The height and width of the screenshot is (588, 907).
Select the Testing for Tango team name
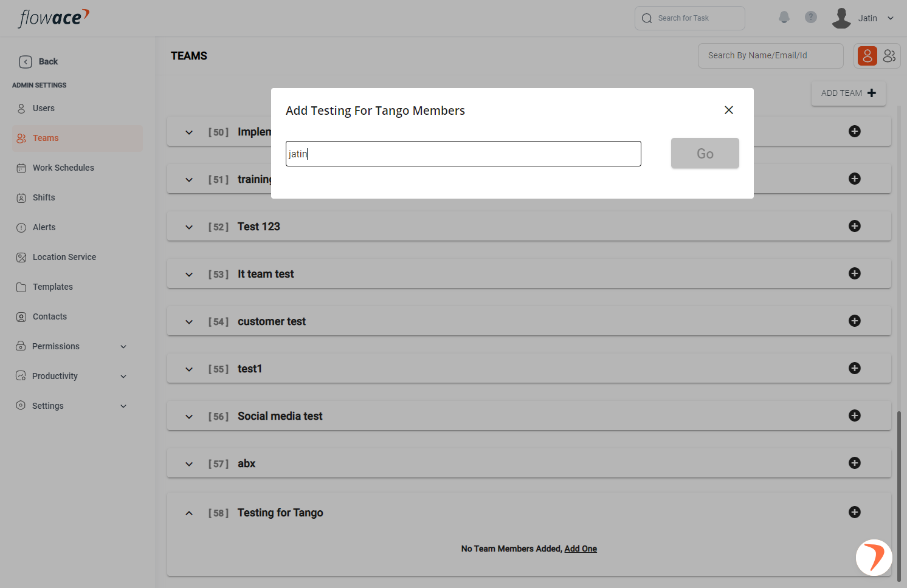(x=280, y=513)
